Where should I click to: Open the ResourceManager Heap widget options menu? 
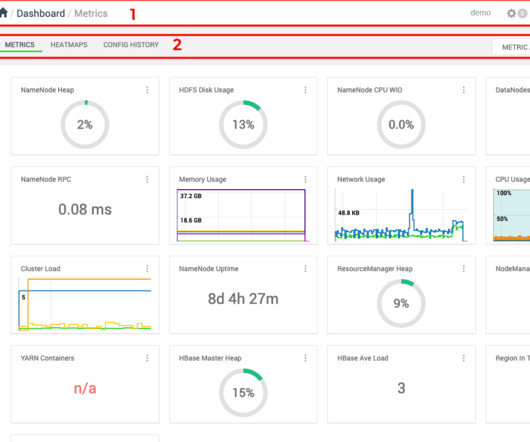pyautogui.click(x=463, y=269)
